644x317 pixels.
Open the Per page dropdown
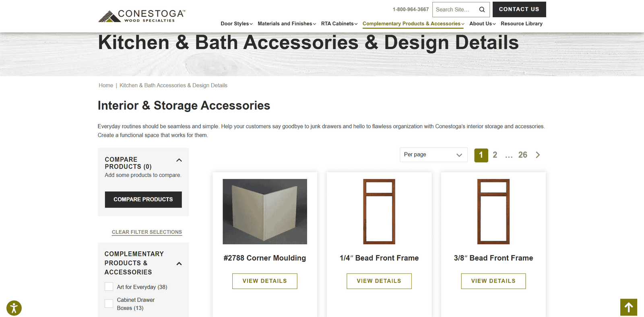point(433,155)
